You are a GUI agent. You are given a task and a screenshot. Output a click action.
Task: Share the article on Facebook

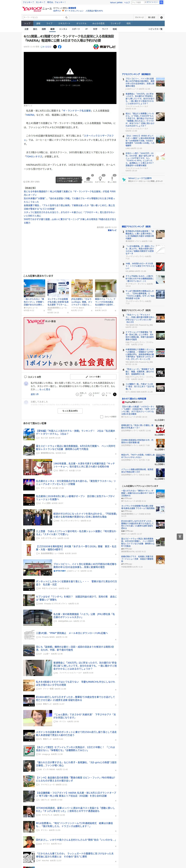click(60, 47)
